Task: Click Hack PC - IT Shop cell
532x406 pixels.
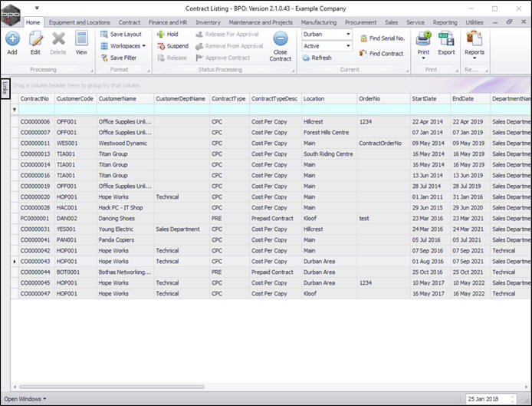Action: click(x=125, y=207)
